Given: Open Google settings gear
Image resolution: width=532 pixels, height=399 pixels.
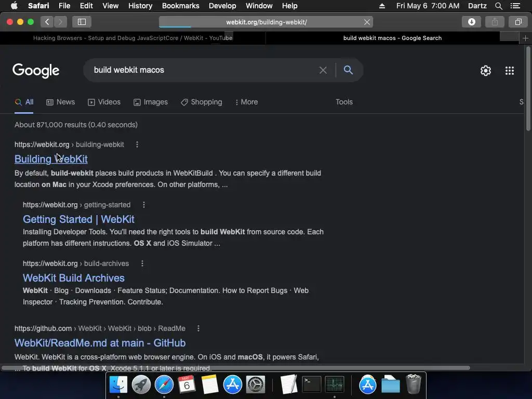Looking at the screenshot, I should (x=486, y=71).
